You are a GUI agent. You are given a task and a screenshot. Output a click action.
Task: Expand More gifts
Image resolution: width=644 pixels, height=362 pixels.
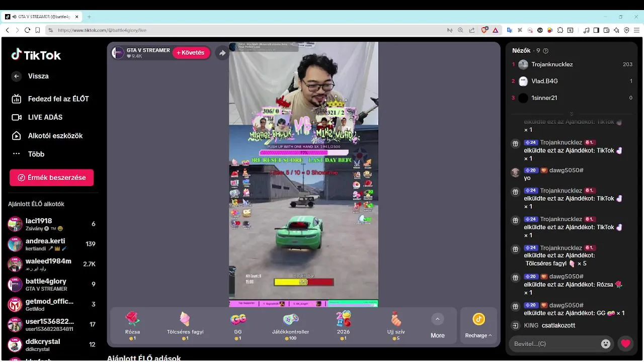[438, 326]
